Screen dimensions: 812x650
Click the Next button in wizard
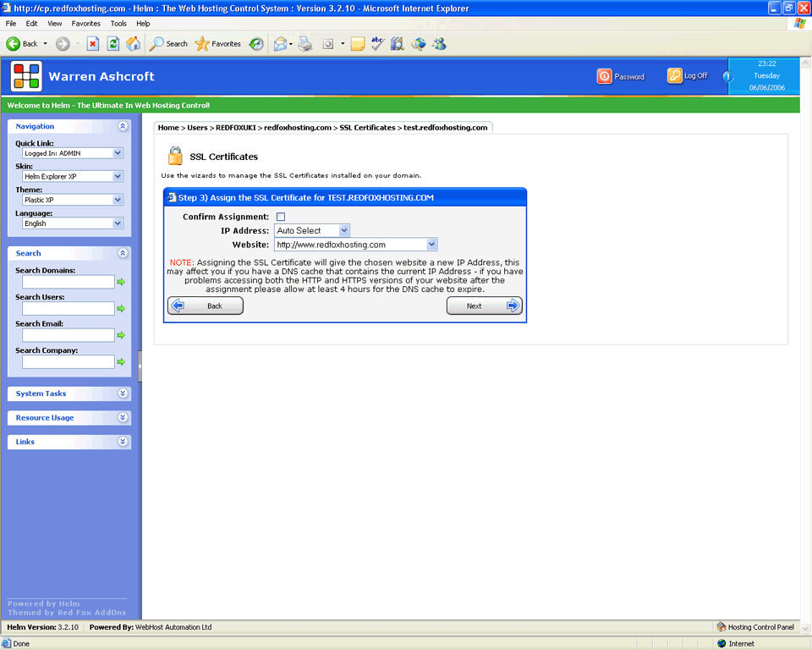tap(484, 306)
